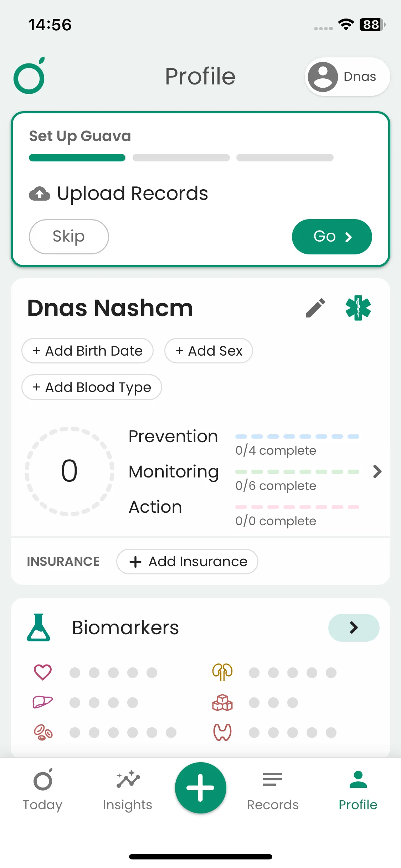Expand Prevention Monitoring Action details arrow
Screen dimensions: 401x868
coord(377,471)
